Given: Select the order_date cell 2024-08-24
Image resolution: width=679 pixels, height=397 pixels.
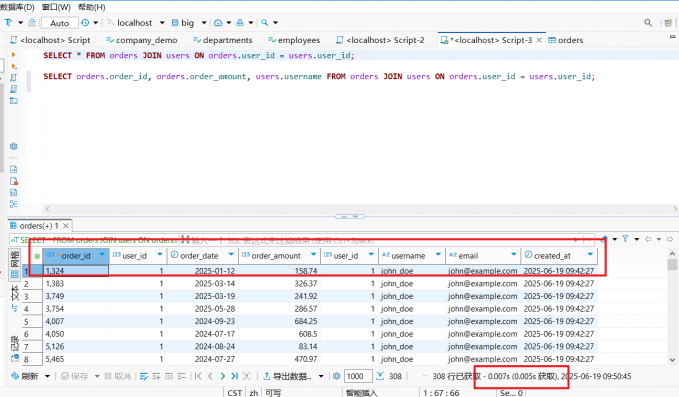Looking at the screenshot, I should [203, 346].
